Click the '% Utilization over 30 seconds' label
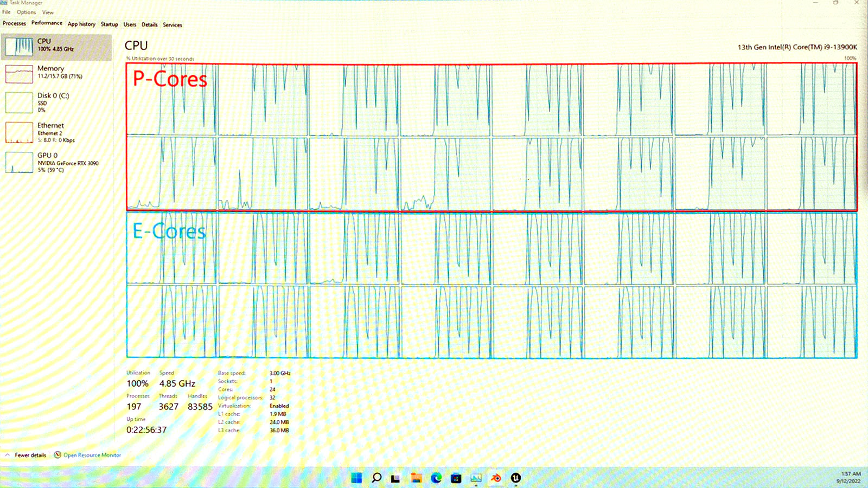 [x=160, y=59]
